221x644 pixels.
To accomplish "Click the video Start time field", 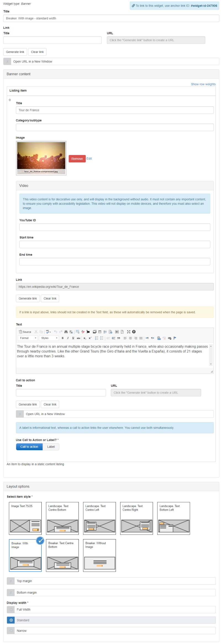I will tap(115, 244).
